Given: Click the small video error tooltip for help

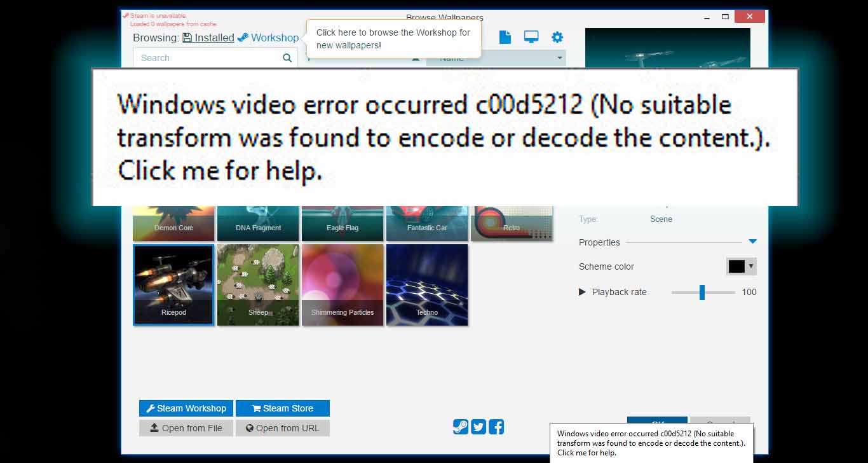Looking at the screenshot, I should [x=651, y=443].
